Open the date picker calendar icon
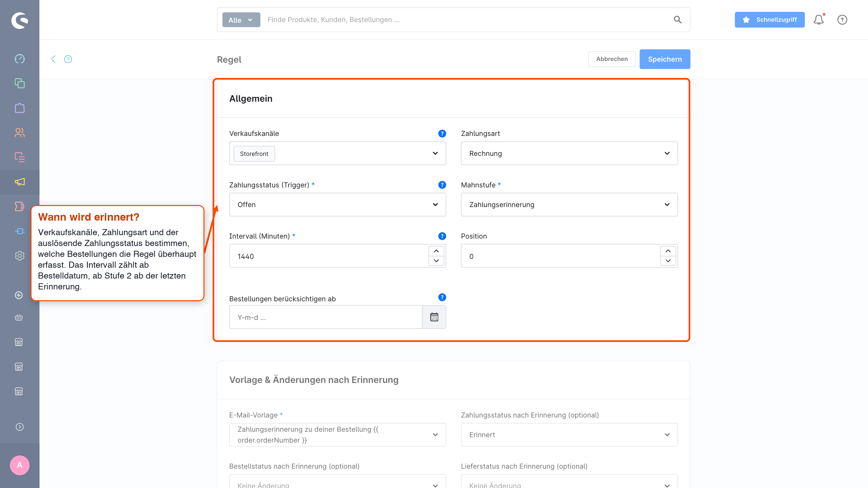The image size is (868, 488). 434,317
